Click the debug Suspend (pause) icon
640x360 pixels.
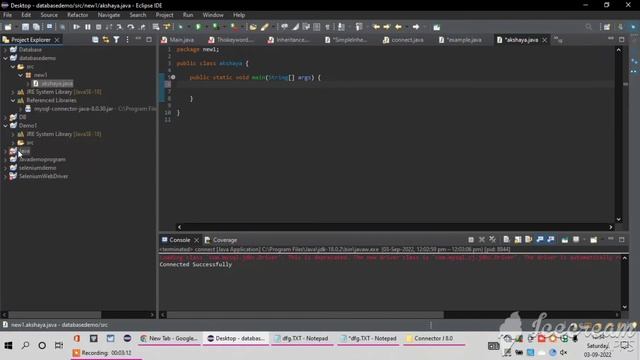pos(88,27)
